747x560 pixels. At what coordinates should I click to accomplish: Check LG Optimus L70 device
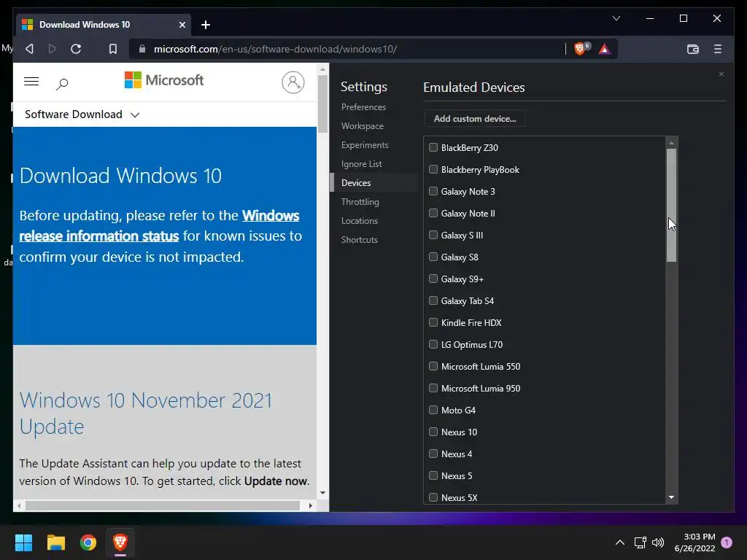(x=433, y=344)
